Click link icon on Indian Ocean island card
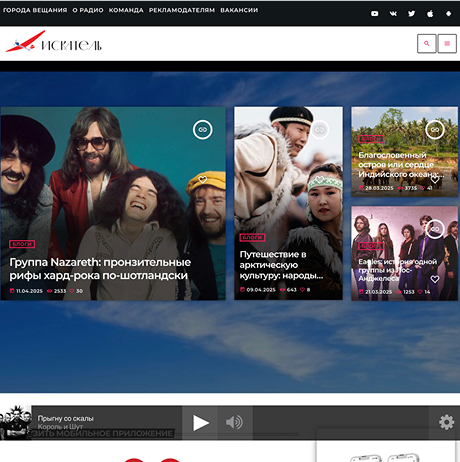The image size is (460, 462). click(435, 130)
